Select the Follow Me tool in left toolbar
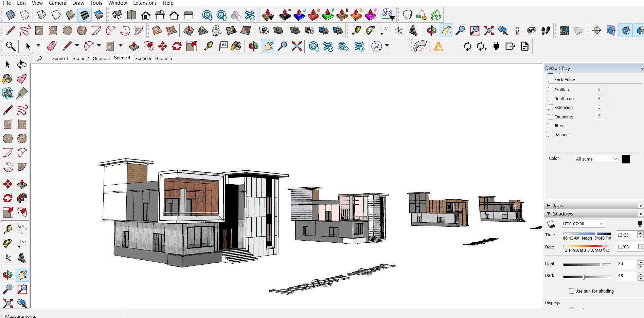 tap(22, 198)
